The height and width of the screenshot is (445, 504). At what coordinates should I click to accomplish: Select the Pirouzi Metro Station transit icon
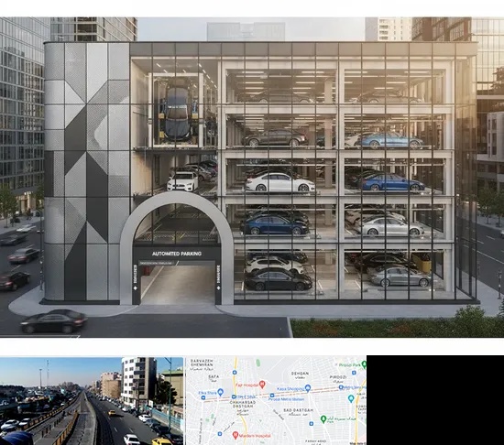(x=272, y=396)
